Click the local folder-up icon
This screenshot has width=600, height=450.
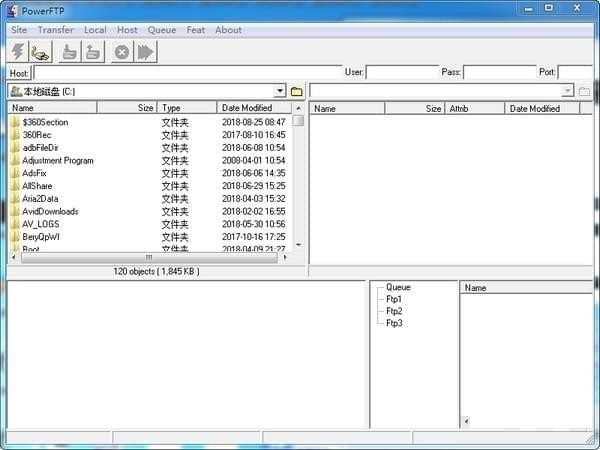tap(297, 91)
